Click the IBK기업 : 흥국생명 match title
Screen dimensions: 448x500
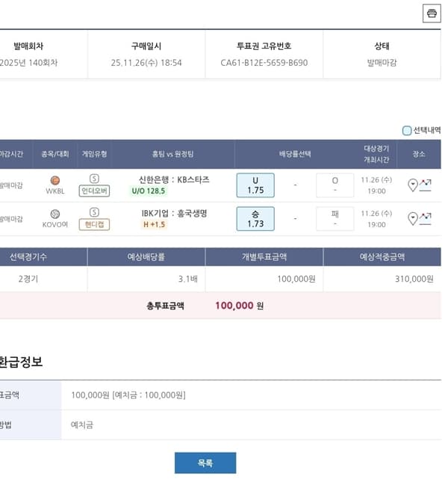(x=174, y=213)
